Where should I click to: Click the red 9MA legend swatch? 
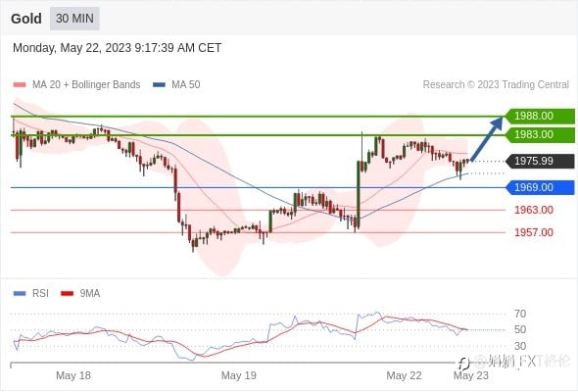tap(67, 294)
